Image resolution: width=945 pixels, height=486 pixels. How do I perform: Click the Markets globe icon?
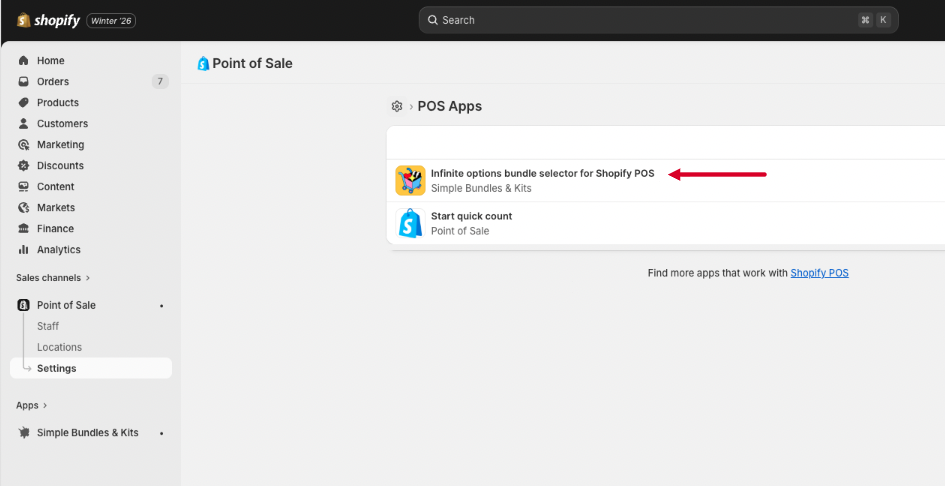[24, 207]
